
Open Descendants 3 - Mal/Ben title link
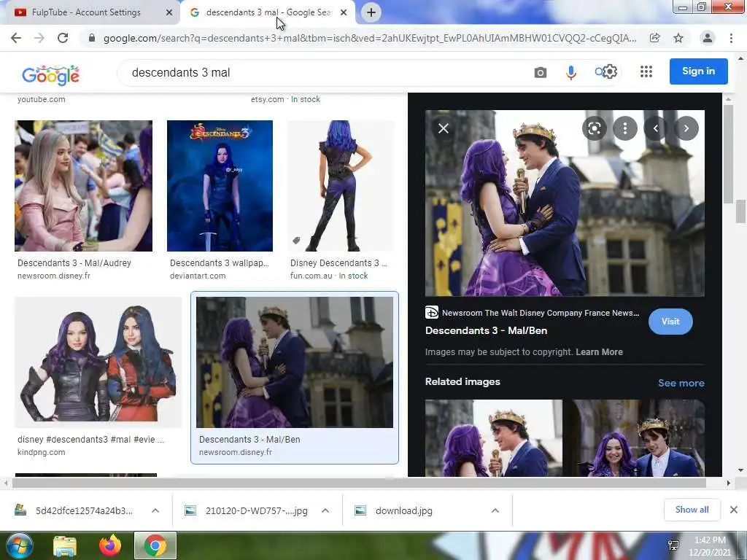click(486, 330)
